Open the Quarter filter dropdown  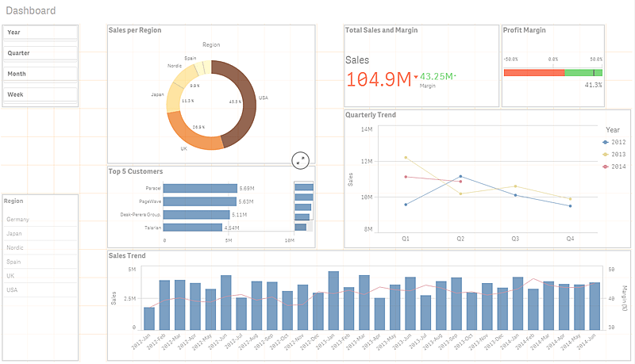tap(40, 52)
